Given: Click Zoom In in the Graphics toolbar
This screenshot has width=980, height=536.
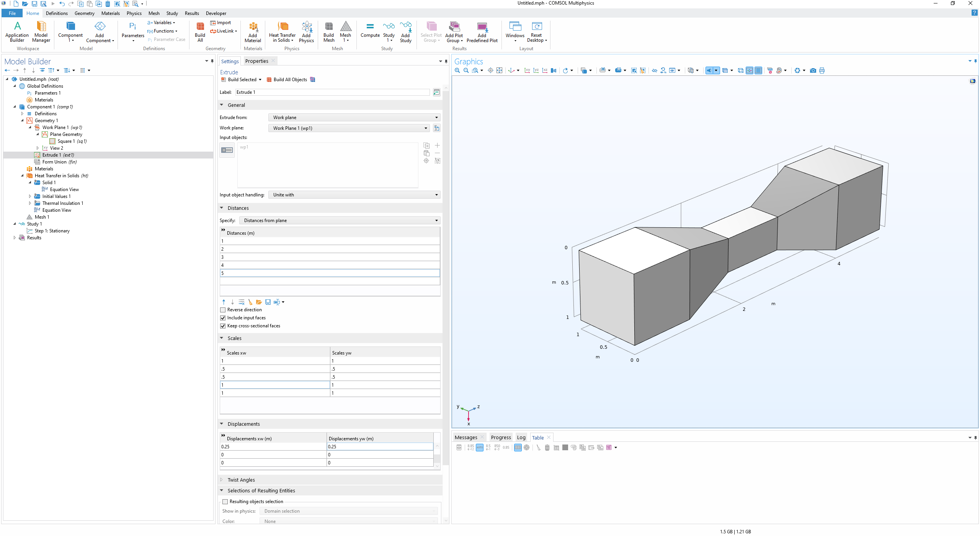Looking at the screenshot, I should (x=457, y=70).
